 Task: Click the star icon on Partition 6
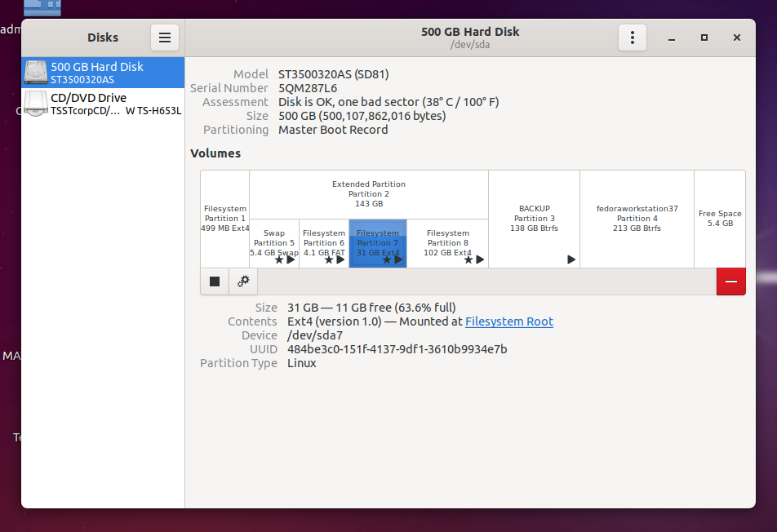pos(329,259)
